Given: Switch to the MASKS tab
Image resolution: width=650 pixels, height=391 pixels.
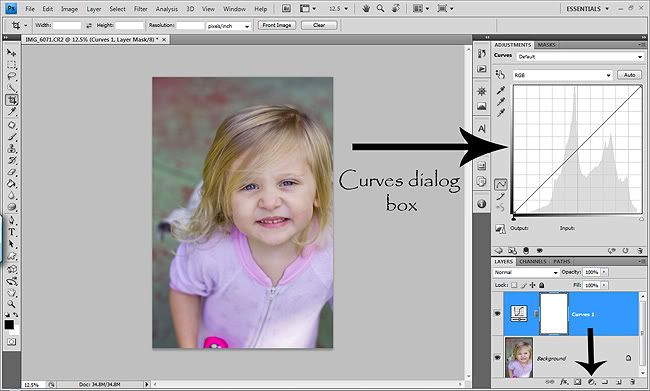Looking at the screenshot, I should click(x=546, y=45).
